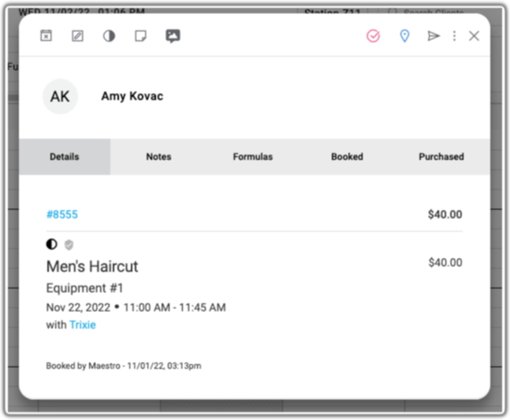Click the cancel appointment calendar icon
Viewport: 510px width, 420px height.
click(x=47, y=35)
